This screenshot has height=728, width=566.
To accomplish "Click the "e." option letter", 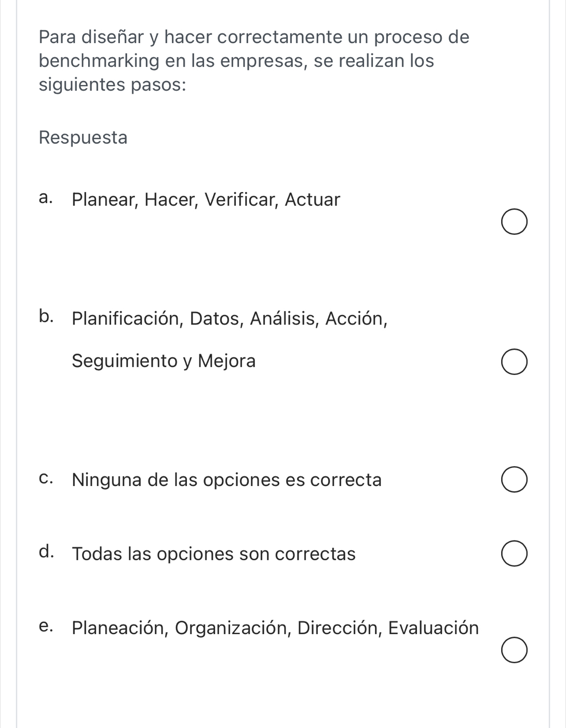I will [x=46, y=627].
